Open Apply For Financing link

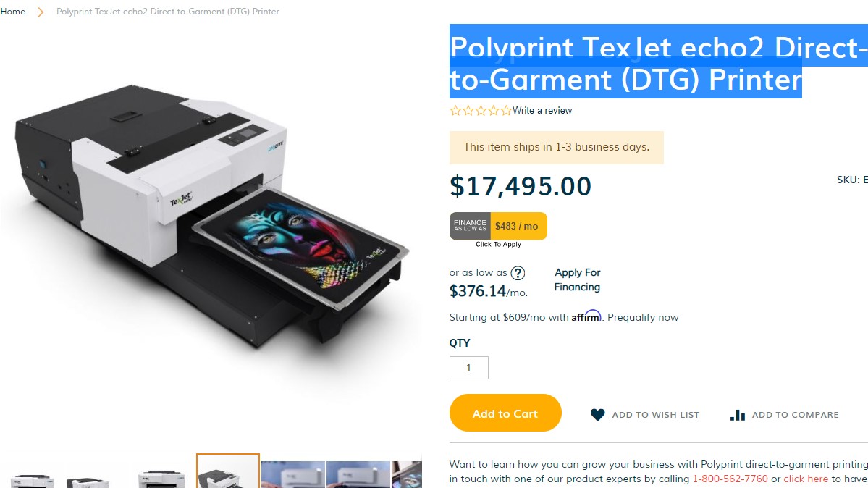coord(578,279)
